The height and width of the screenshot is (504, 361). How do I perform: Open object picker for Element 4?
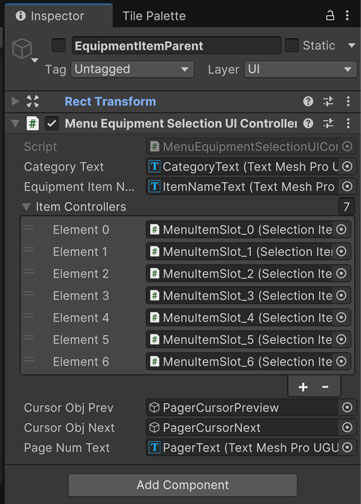[341, 317]
